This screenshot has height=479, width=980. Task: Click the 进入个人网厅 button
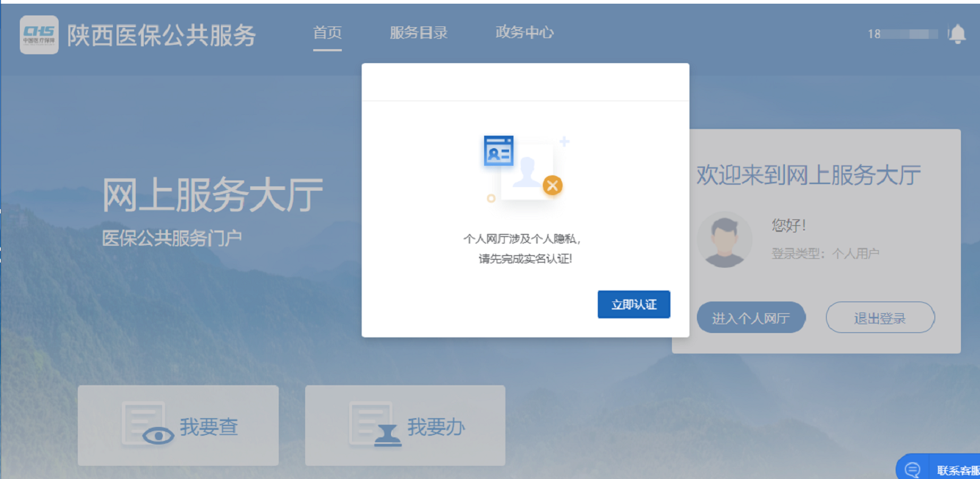click(x=750, y=318)
